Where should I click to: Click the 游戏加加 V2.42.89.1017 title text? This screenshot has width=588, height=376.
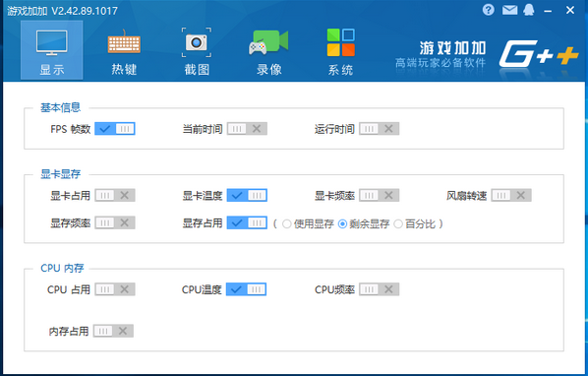coord(62,11)
